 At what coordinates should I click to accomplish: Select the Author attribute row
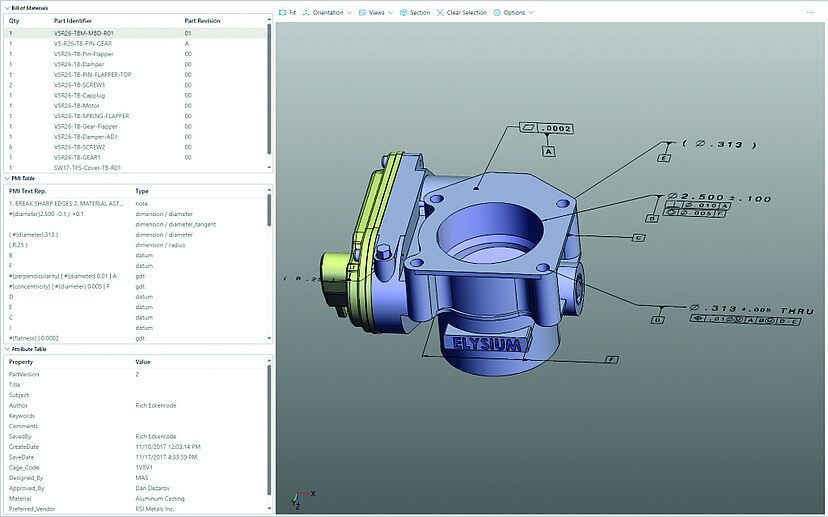tap(135, 405)
